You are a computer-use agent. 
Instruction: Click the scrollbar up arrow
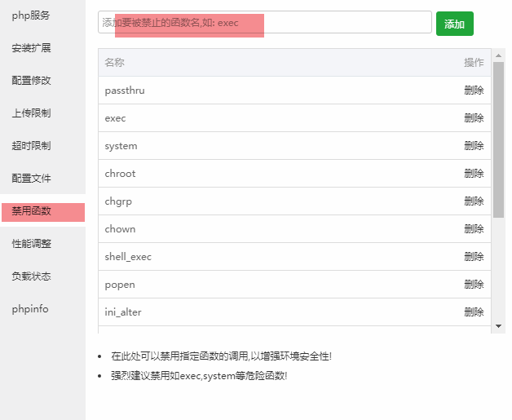[498, 55]
